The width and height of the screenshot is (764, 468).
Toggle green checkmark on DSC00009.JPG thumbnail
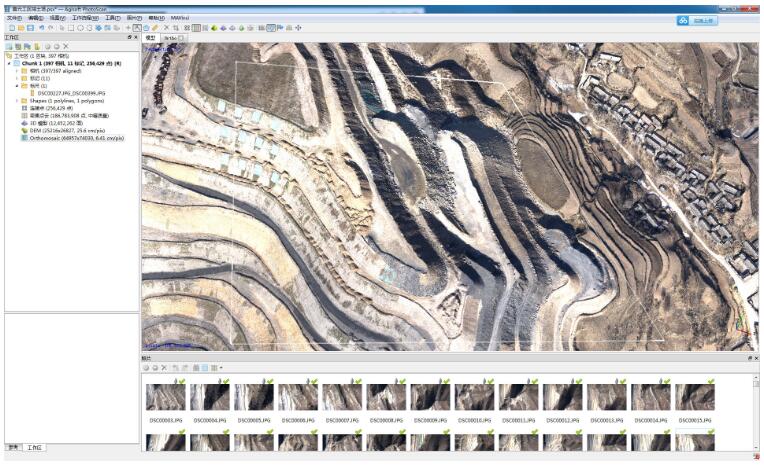pos(446,381)
